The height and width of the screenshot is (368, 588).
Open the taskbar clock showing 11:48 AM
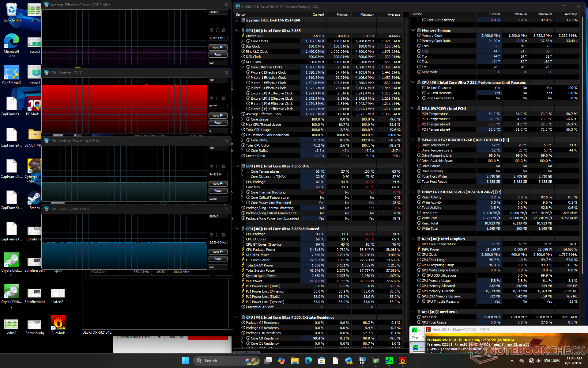pyautogui.click(x=574, y=361)
